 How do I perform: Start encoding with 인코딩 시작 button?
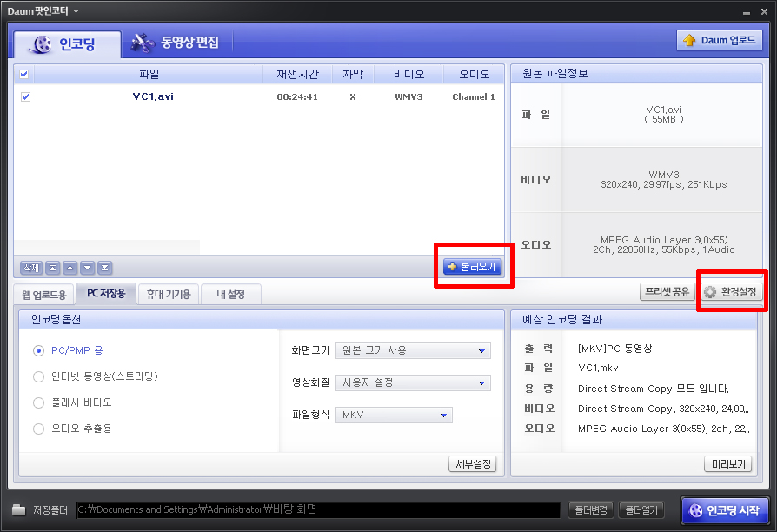pyautogui.click(x=726, y=510)
